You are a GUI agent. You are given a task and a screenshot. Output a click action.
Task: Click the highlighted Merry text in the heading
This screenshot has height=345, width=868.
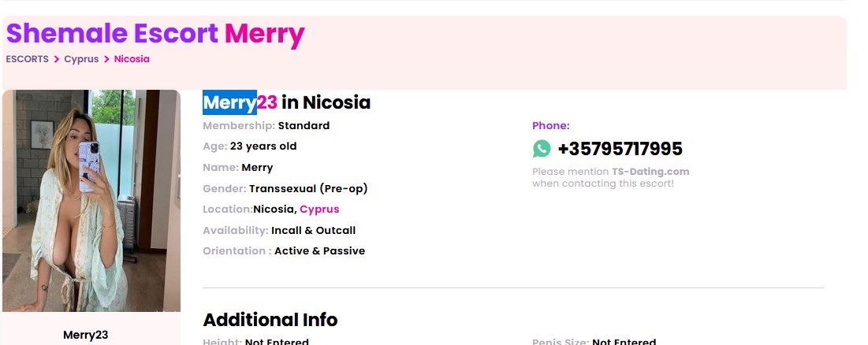(x=229, y=102)
